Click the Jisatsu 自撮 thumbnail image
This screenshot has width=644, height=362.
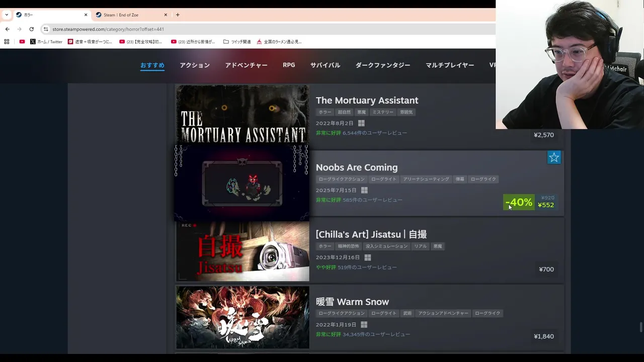coord(243,251)
